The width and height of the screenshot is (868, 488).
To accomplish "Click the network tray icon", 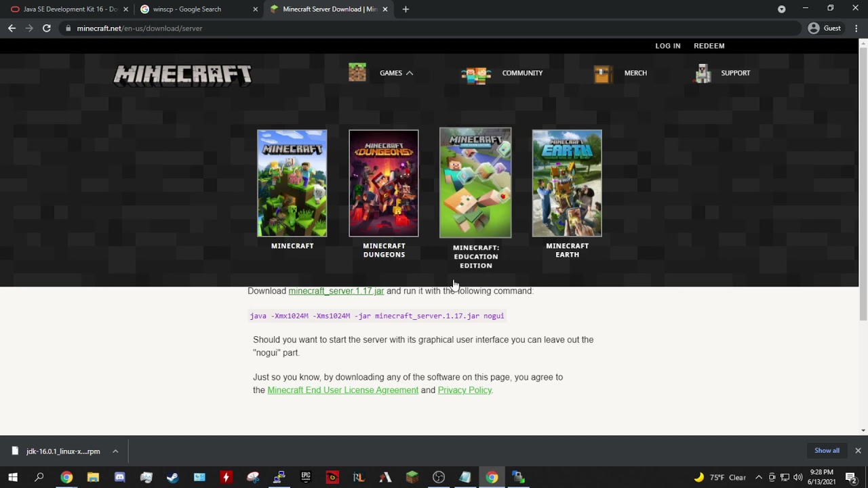I will point(785,477).
